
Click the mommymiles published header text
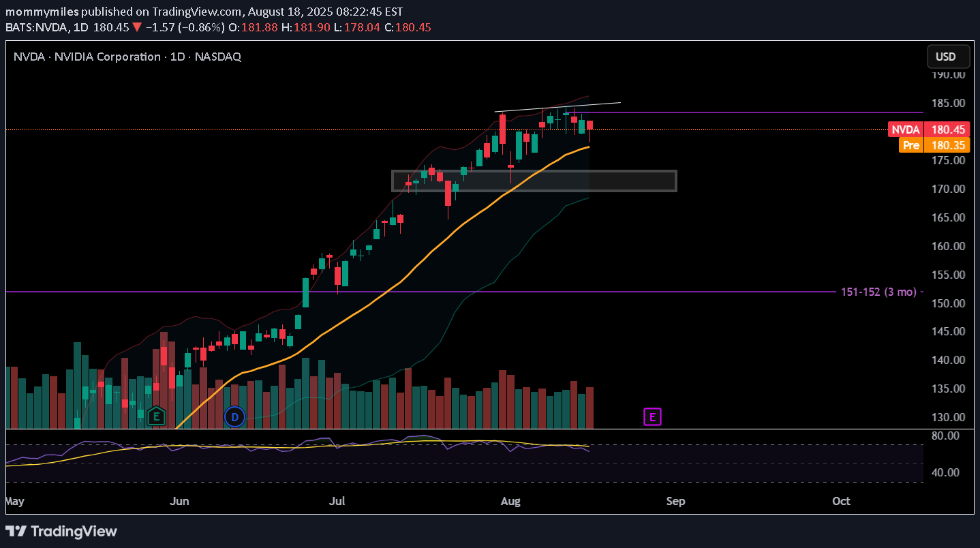point(204,12)
